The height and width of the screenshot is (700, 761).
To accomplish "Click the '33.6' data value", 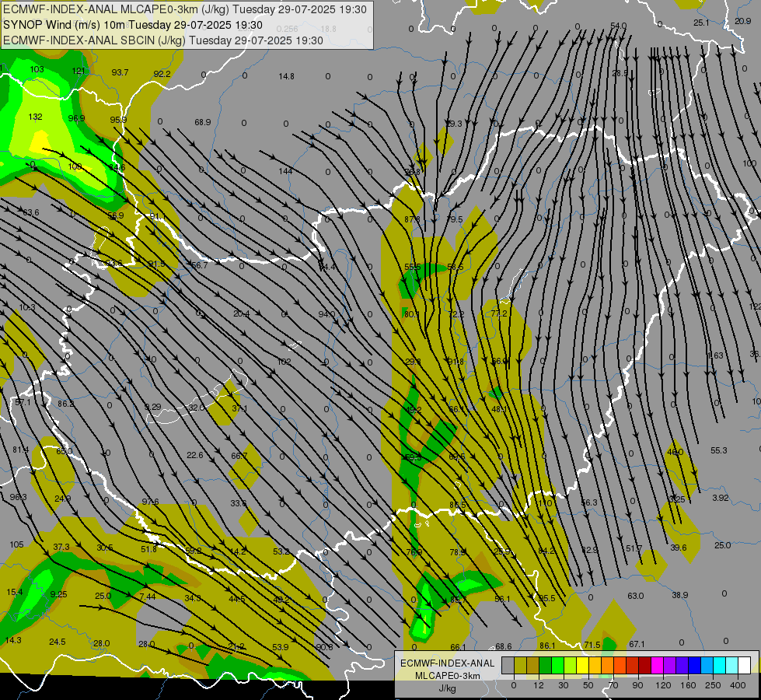I will click(239, 503).
